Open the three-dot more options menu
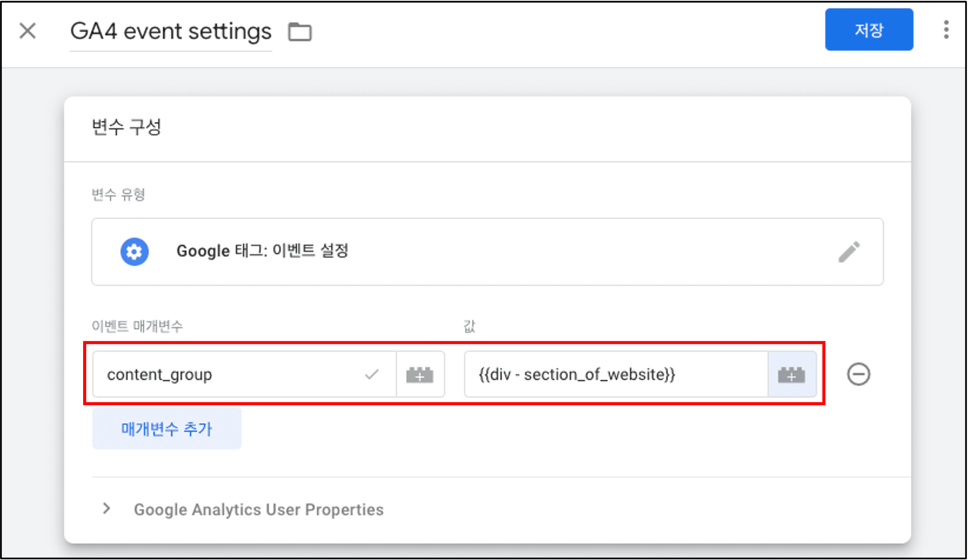The image size is (968, 560). tap(946, 30)
